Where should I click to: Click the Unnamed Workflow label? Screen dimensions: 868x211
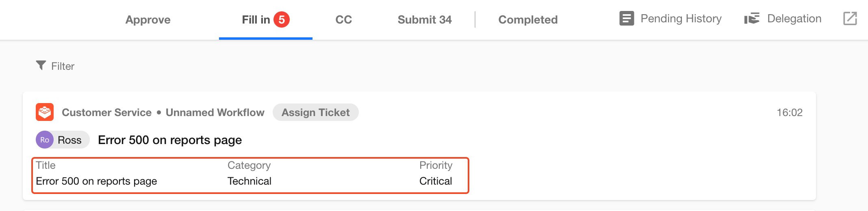point(215,112)
